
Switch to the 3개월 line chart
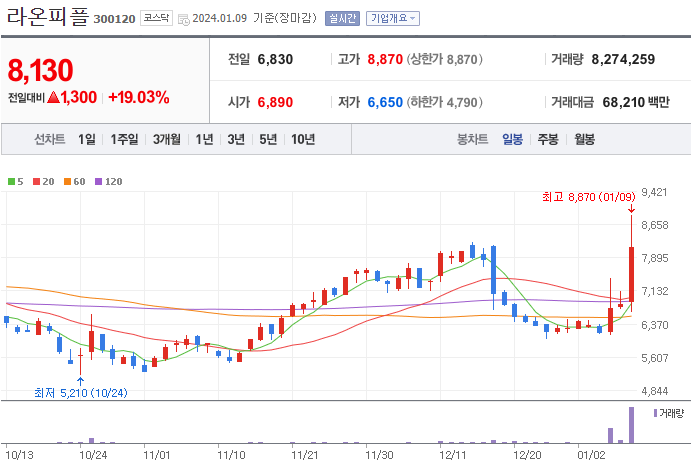pos(167,139)
